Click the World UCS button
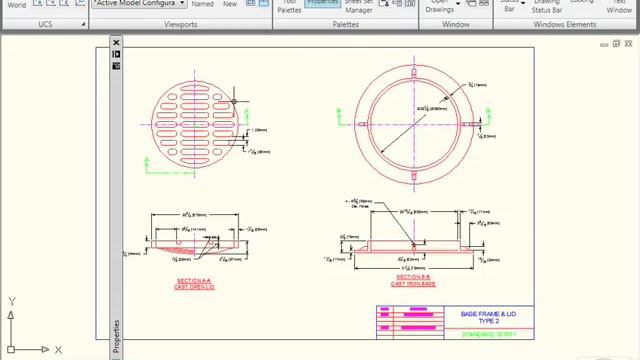Screen dimensions: 640x360 point(17,4)
